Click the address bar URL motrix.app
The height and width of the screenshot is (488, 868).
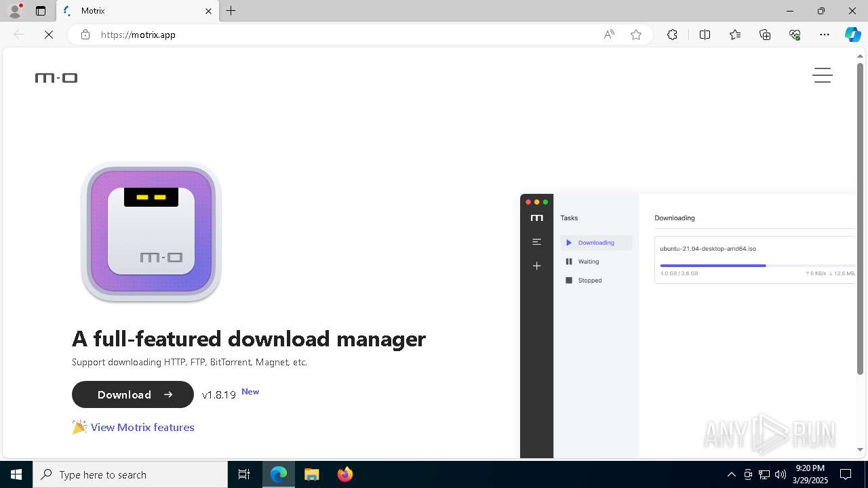[x=138, y=35]
